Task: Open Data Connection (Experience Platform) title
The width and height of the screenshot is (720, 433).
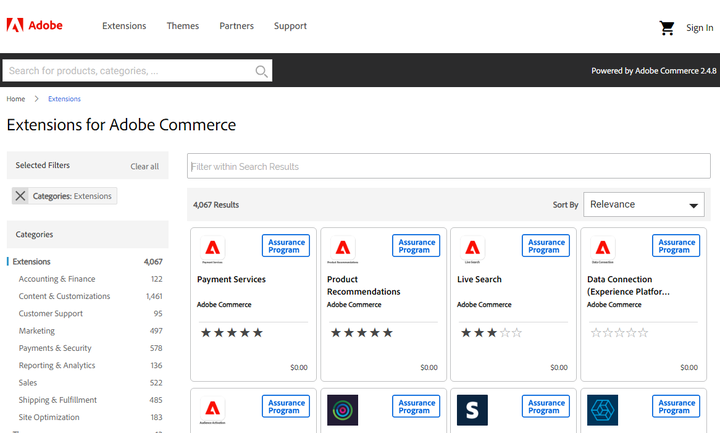Action: pos(628,286)
